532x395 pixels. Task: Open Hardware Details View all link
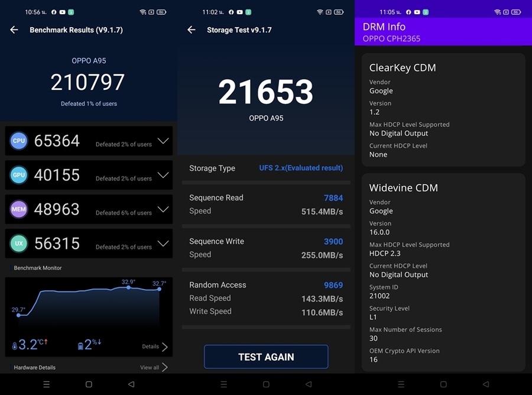point(154,367)
